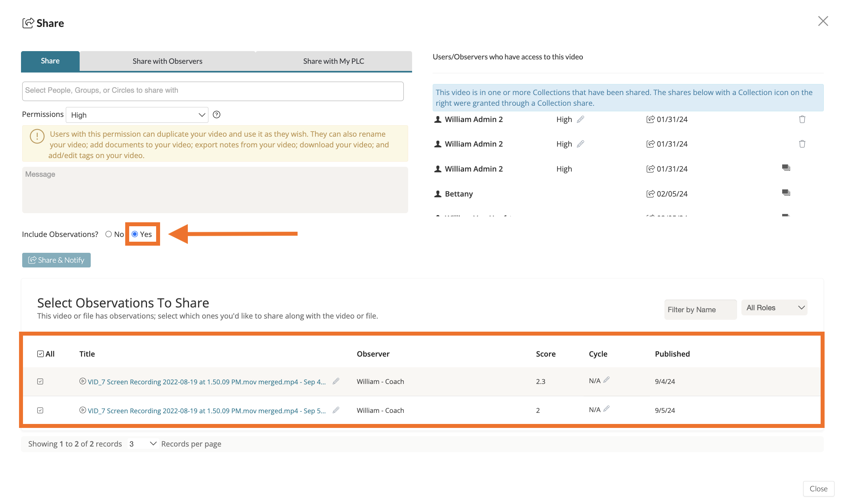844x504 pixels.
Task: Click the Collection icon on third William Admin 2
Action: pyautogui.click(x=786, y=168)
